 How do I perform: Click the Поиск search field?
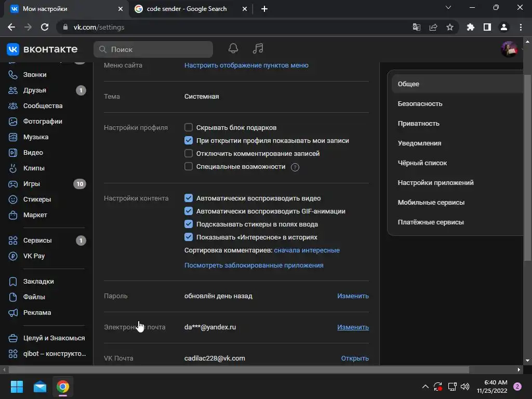click(153, 49)
